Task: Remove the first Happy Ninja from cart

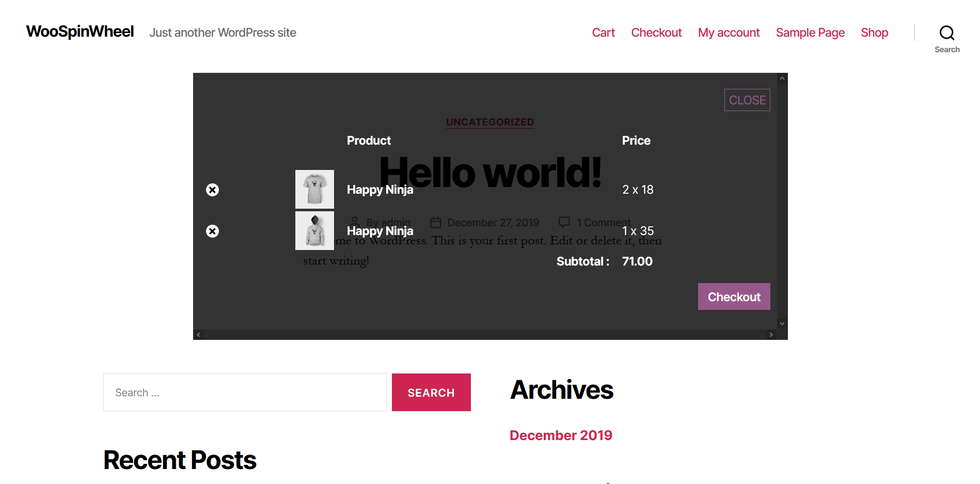Action: (212, 190)
